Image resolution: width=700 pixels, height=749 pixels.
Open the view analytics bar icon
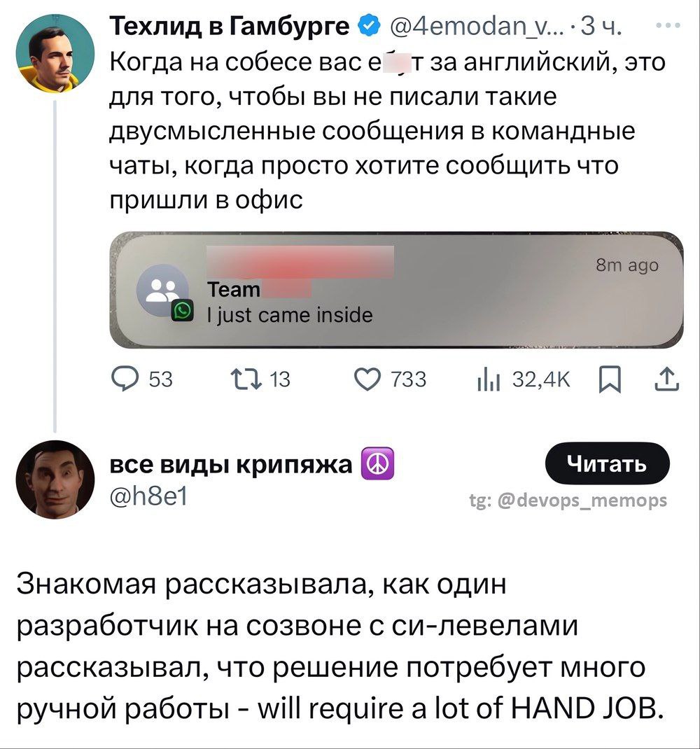click(x=486, y=379)
